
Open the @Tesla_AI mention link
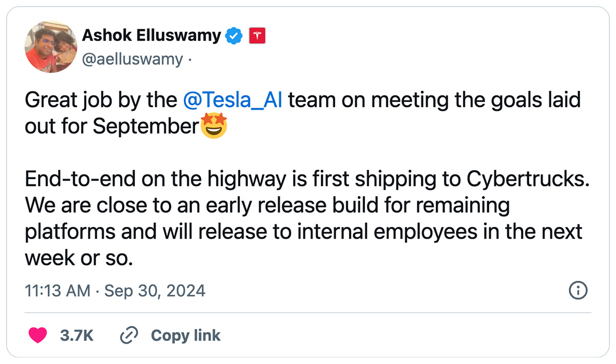tap(233, 100)
